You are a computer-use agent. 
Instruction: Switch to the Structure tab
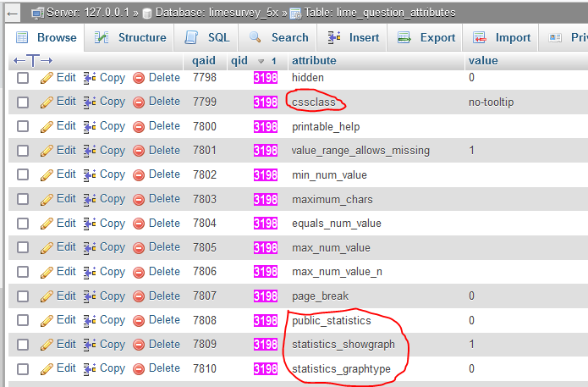click(131, 38)
